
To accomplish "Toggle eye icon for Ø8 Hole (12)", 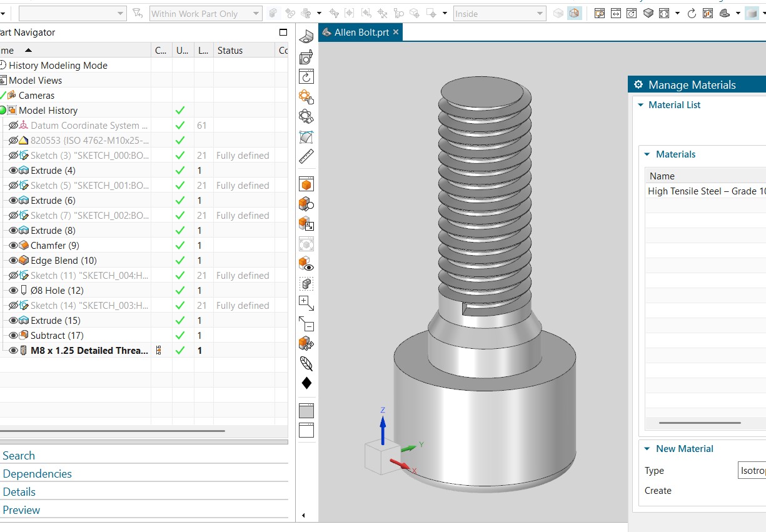I will point(13,291).
